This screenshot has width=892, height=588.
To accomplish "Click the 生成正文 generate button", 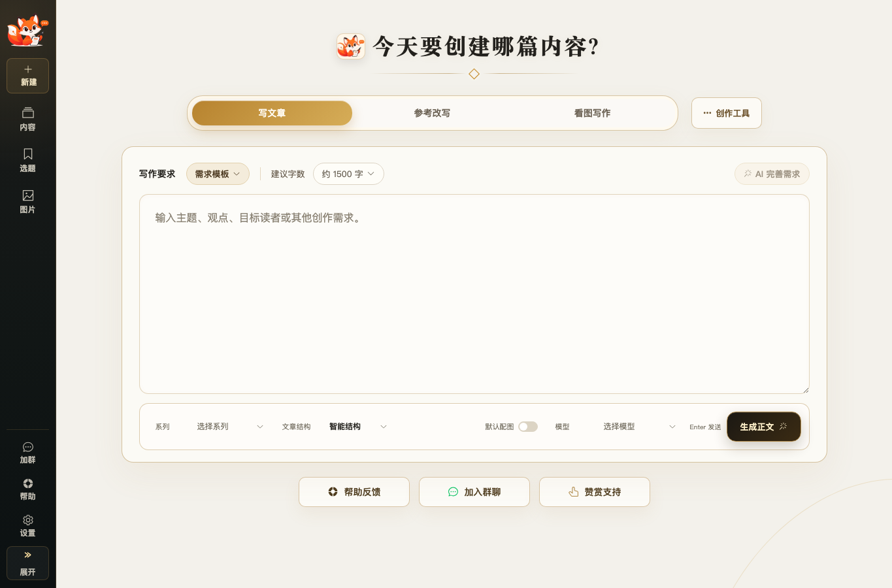I will pyautogui.click(x=764, y=427).
